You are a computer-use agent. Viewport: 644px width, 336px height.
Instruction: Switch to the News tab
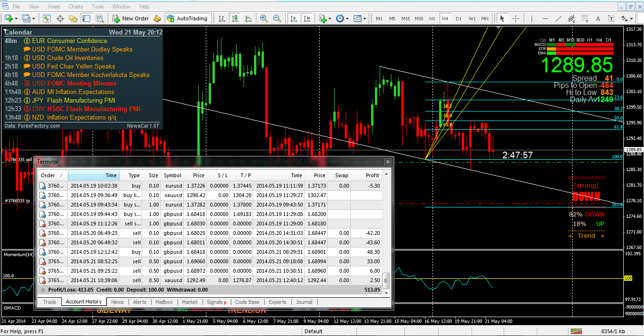pyautogui.click(x=117, y=302)
